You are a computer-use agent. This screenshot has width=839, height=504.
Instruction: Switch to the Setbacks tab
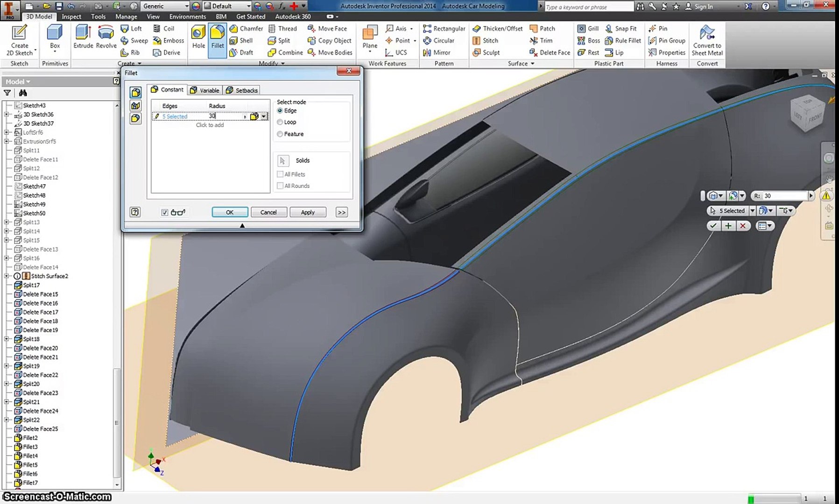click(242, 90)
